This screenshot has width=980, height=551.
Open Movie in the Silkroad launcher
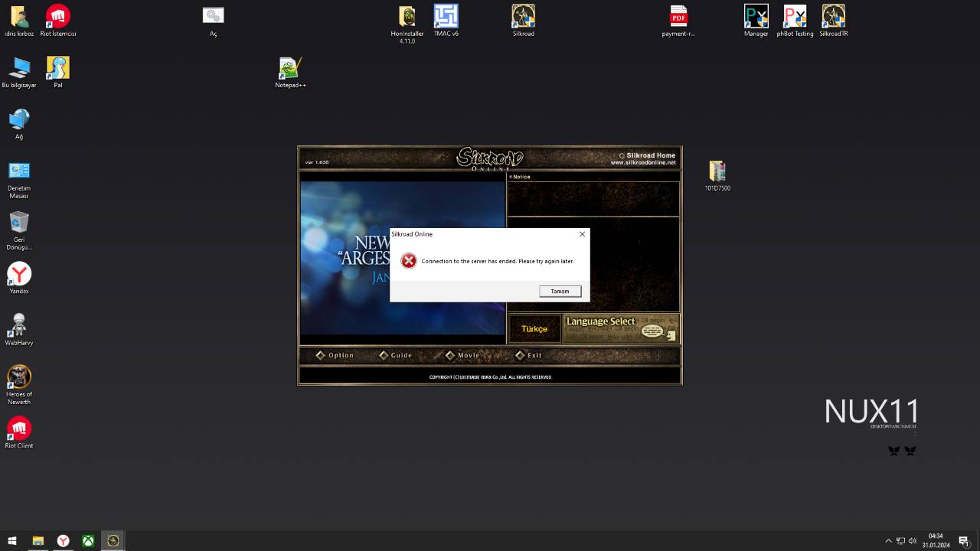463,355
